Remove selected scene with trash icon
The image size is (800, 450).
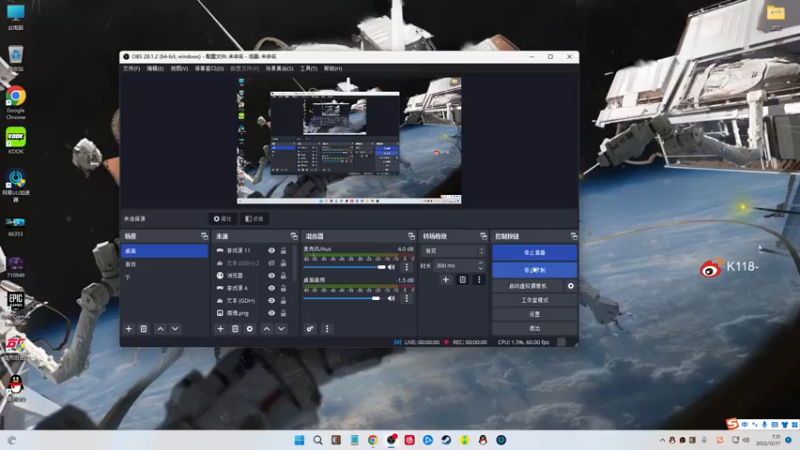click(143, 329)
